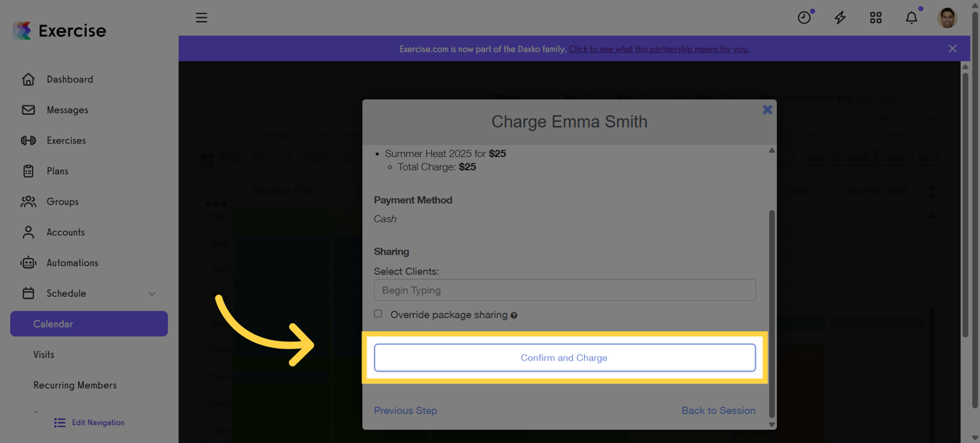
Task: Open the Groups section
Action: 64,201
